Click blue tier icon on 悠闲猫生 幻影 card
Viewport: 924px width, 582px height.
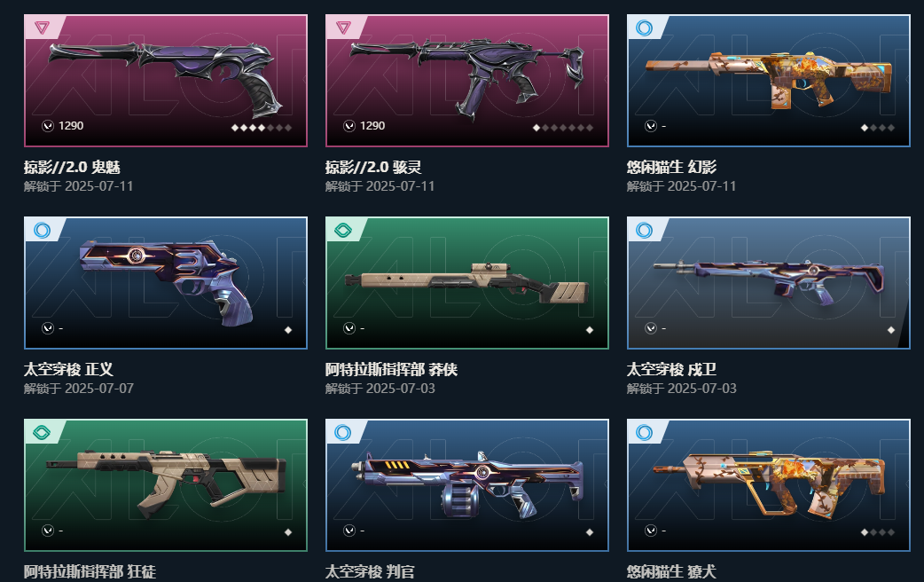[645, 28]
